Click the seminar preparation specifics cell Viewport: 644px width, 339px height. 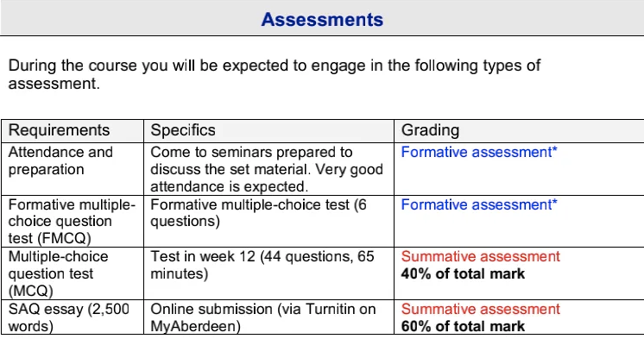(x=269, y=169)
